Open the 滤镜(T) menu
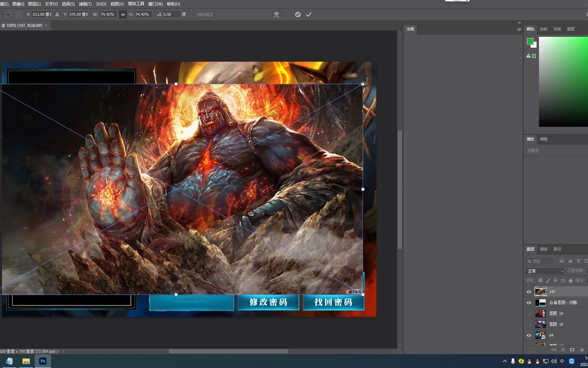This screenshot has height=368, width=588. point(85,4)
